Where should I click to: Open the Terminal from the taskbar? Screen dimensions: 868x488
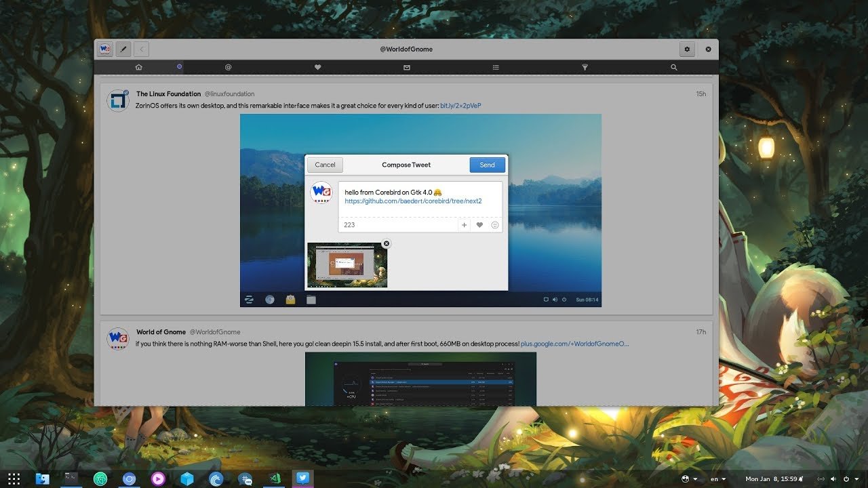(x=71, y=478)
